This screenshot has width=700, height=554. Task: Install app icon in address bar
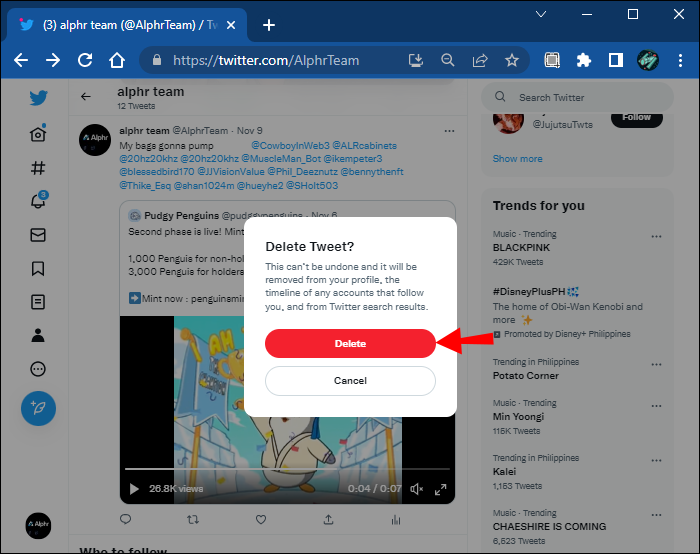pyautogui.click(x=416, y=60)
